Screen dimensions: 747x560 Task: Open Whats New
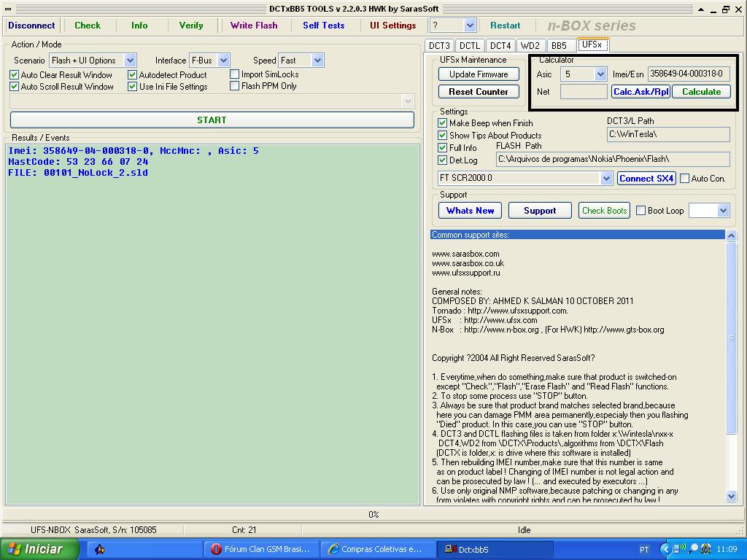[x=471, y=211]
